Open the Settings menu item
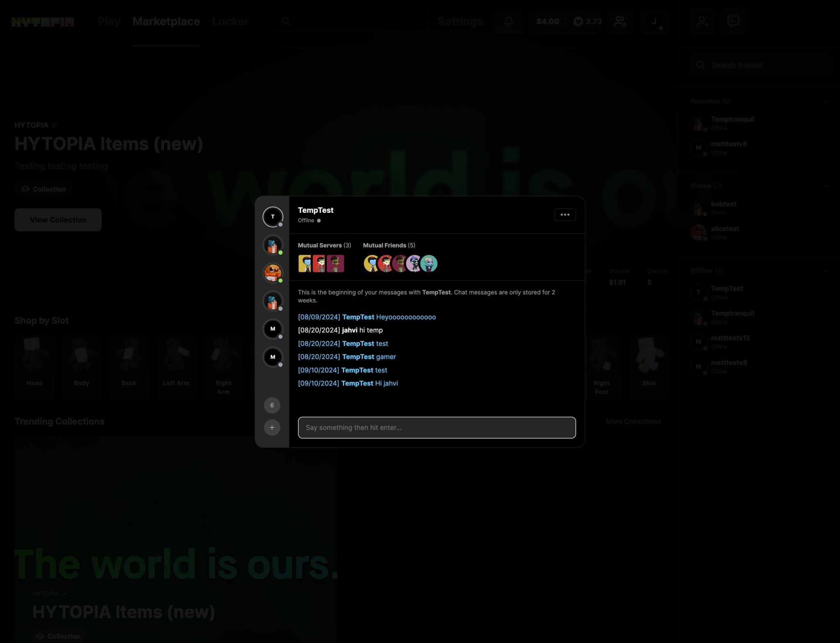This screenshot has width=840, height=643. (460, 21)
